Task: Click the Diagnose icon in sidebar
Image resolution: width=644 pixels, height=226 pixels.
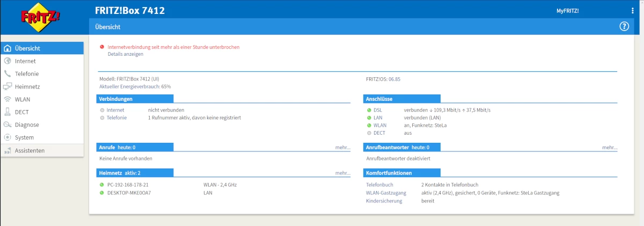Action: pos(8,125)
